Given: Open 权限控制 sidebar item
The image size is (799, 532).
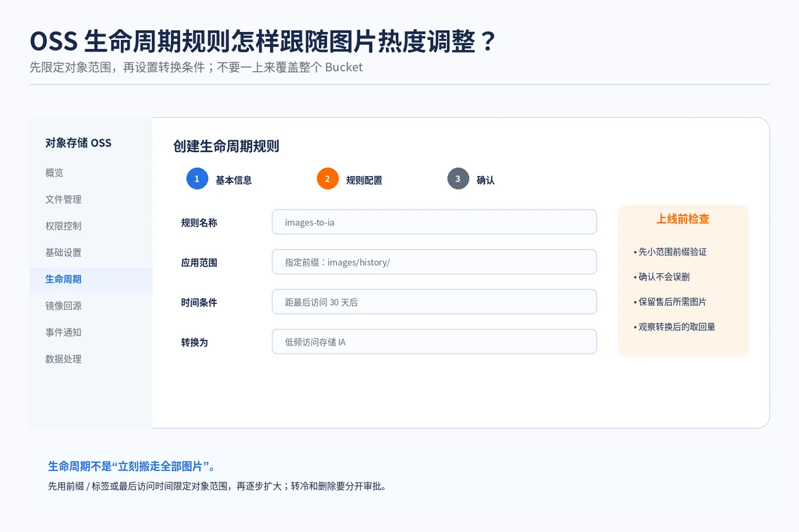Looking at the screenshot, I should click(x=63, y=226).
